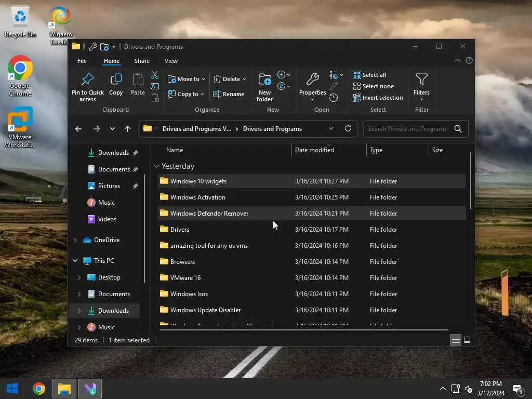The height and width of the screenshot is (399, 532).
Task: Open Google Chrome from the taskbar
Action: (x=38, y=389)
